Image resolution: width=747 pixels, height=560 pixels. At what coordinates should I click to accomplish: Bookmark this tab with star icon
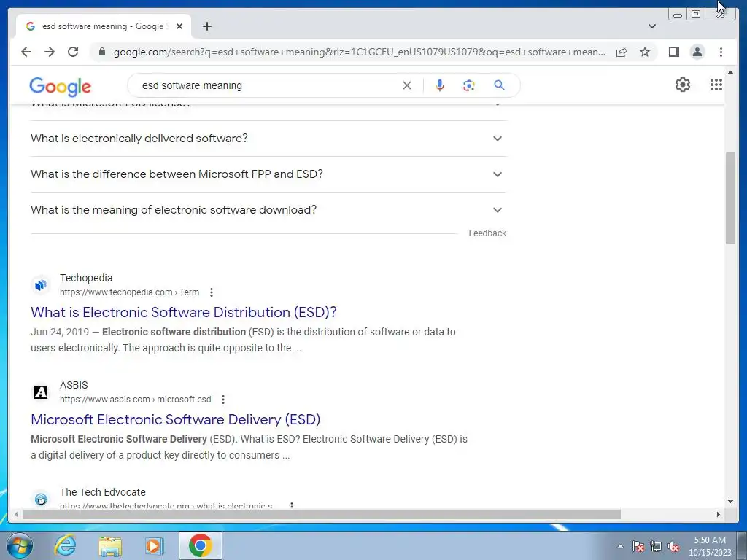point(645,52)
